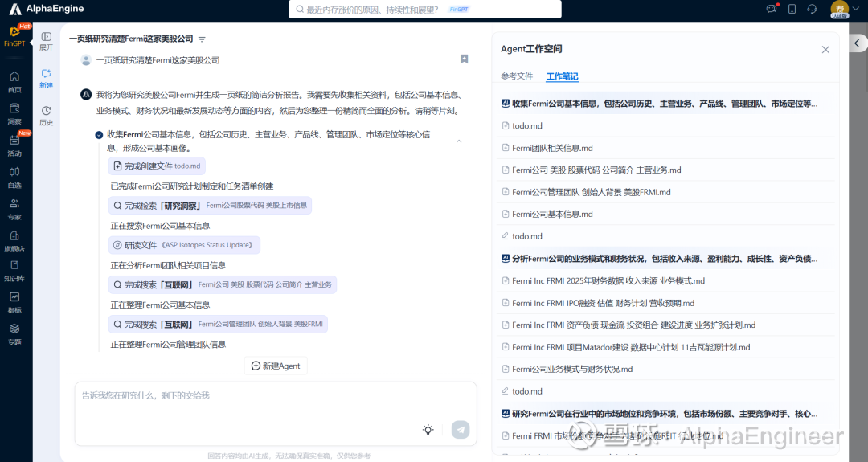
Task: Switch to 参考文件 tab
Action: point(517,76)
